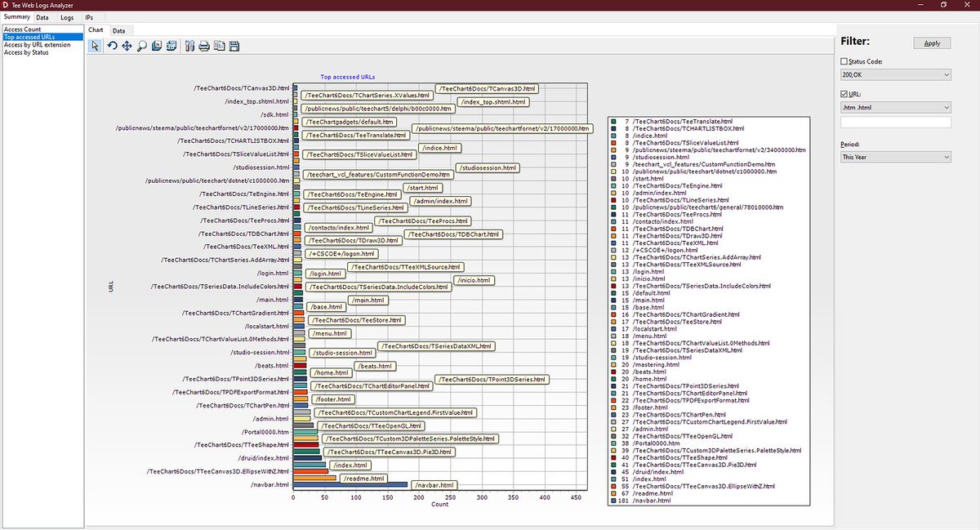
Task: Select the Data sub-tab beside Chart
Action: pyautogui.click(x=118, y=30)
